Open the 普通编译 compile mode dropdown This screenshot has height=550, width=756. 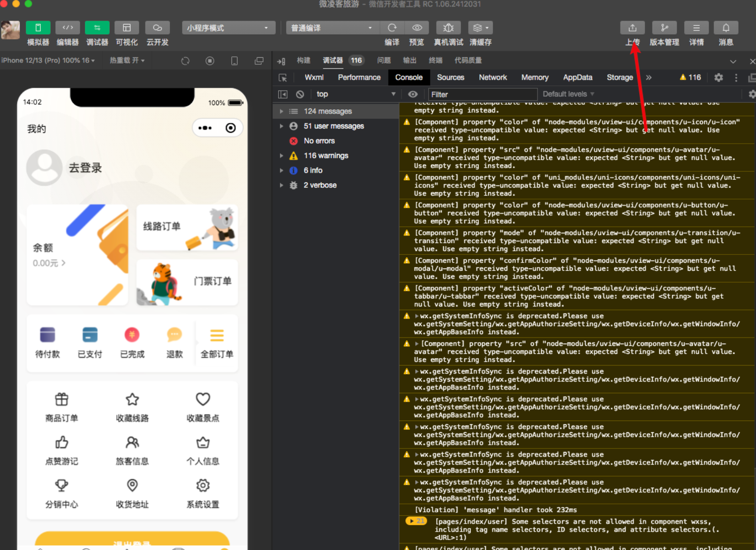coord(331,28)
